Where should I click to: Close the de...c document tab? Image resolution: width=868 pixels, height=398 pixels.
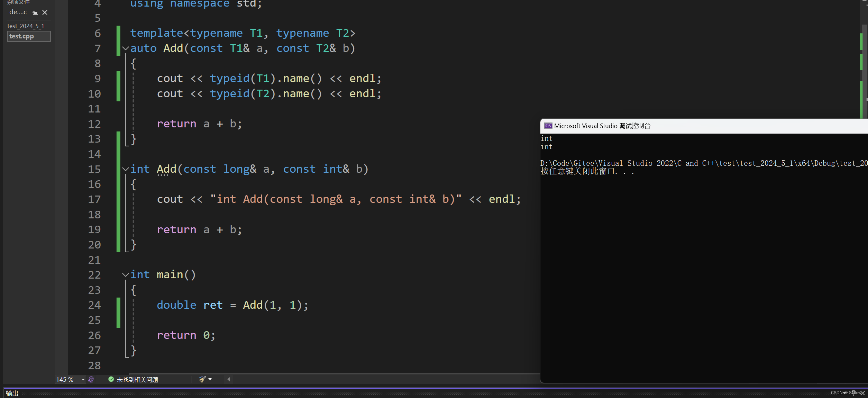(45, 12)
